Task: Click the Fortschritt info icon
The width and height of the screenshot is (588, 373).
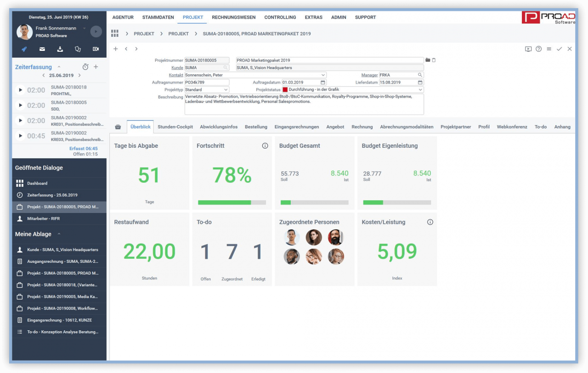Action: [265, 146]
